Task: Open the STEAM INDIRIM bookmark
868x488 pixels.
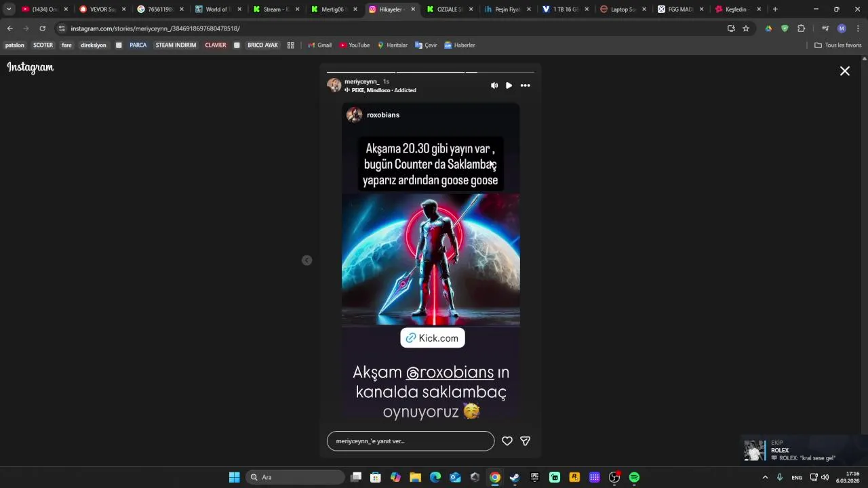Action: (176, 45)
